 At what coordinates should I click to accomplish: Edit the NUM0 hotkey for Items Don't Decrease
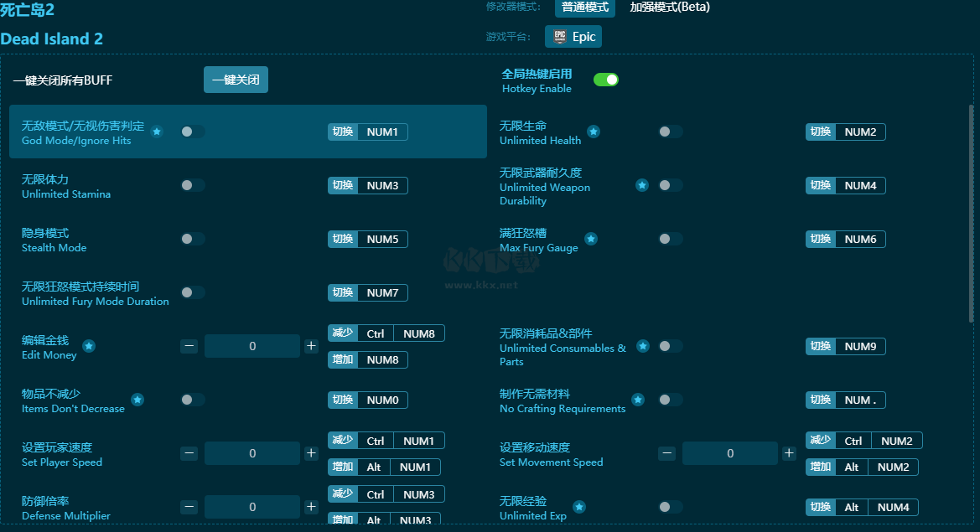[367, 400]
